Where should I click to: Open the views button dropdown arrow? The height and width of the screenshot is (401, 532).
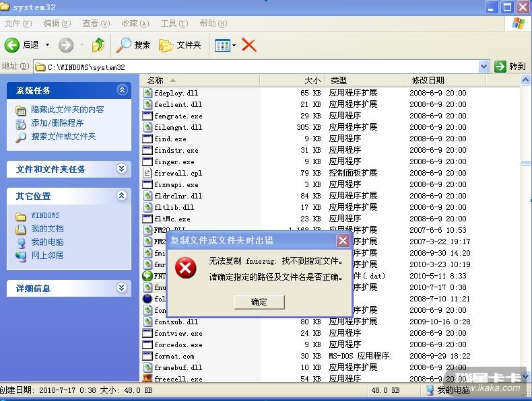(x=234, y=45)
